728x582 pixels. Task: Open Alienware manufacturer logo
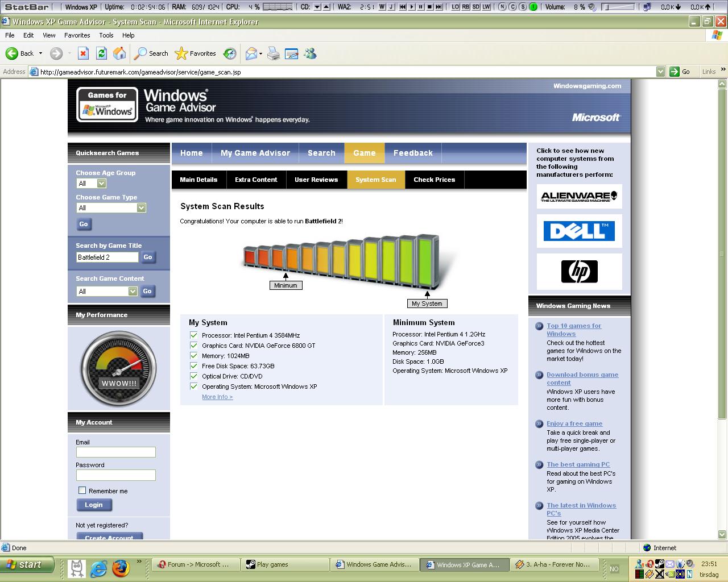click(x=579, y=196)
